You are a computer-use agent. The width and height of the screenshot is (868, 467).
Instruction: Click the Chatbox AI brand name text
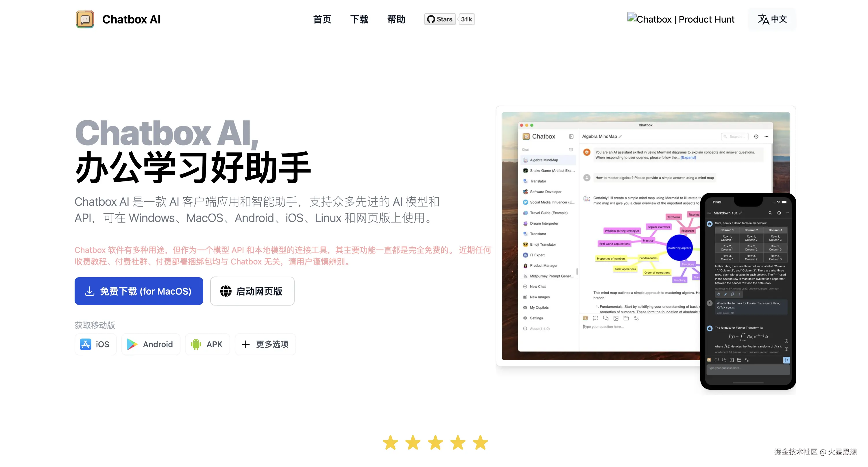pos(131,19)
